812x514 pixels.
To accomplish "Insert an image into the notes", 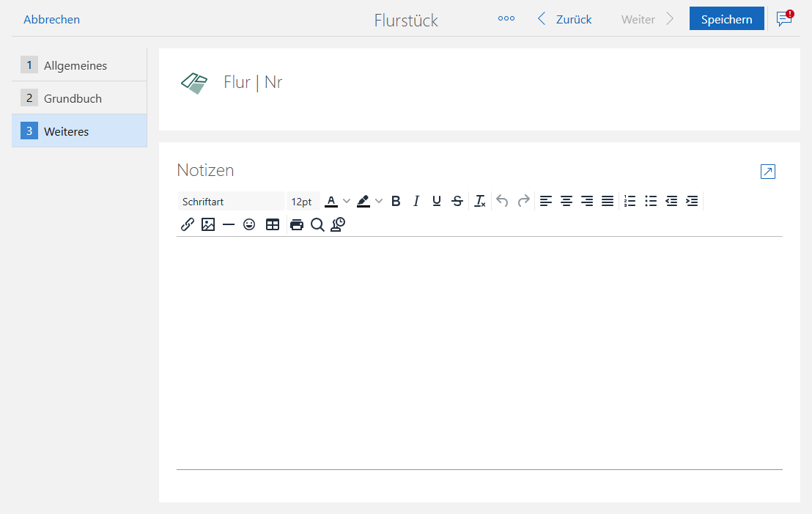I will 208,224.
